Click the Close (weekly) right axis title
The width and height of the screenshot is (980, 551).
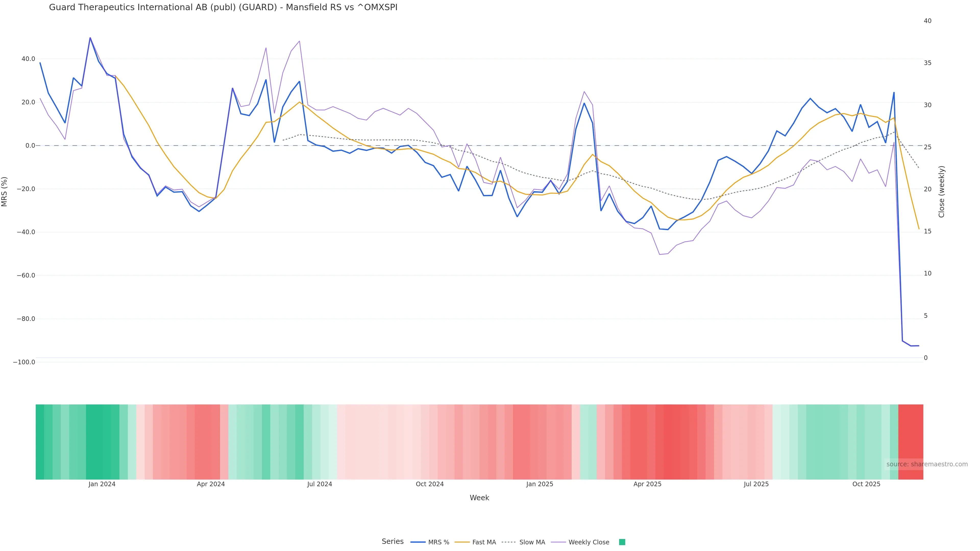tap(941, 192)
